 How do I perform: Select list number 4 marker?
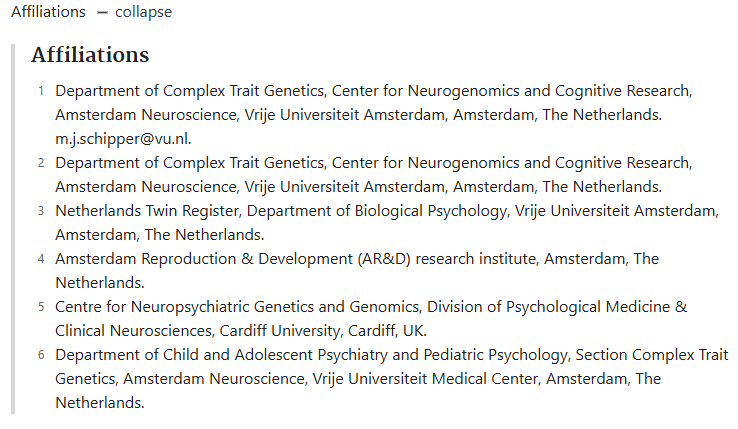[41, 259]
